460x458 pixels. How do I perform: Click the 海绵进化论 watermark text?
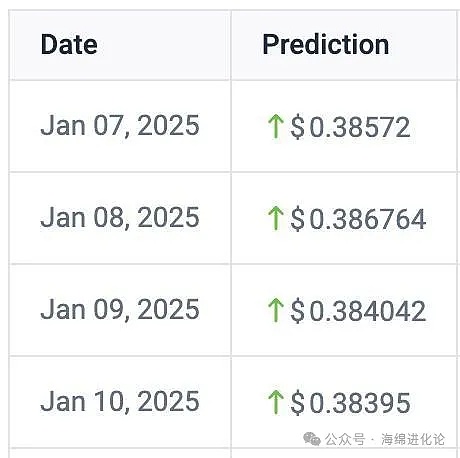[413, 439]
